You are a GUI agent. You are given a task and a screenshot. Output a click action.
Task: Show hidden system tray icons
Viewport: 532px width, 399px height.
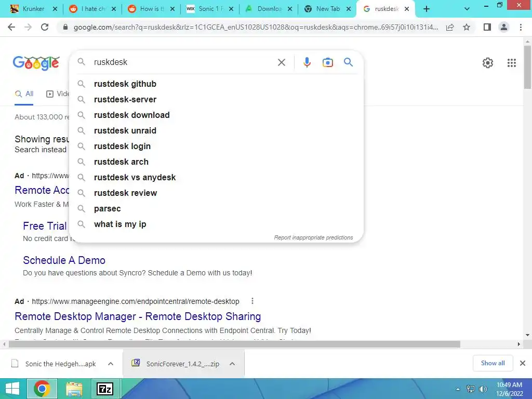(x=458, y=389)
